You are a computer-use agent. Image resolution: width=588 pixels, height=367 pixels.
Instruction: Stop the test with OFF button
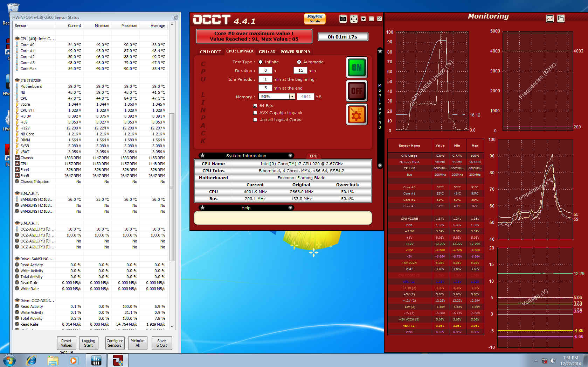click(x=357, y=91)
